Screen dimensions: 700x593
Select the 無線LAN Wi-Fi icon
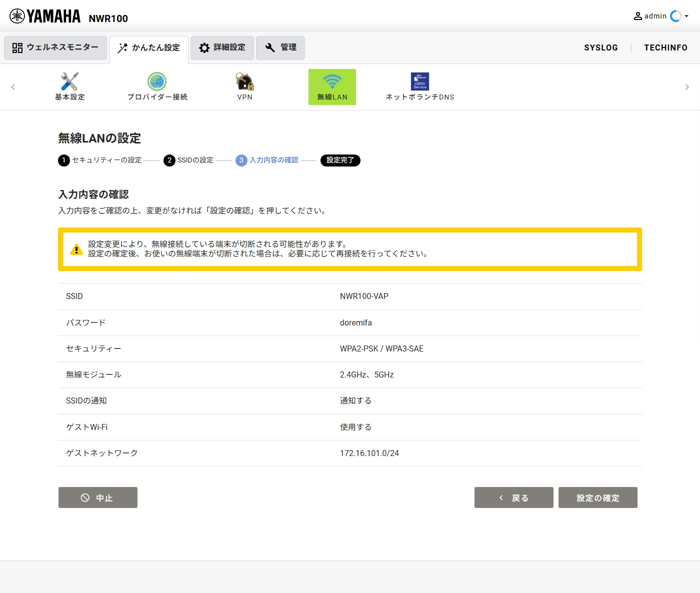pos(332,81)
